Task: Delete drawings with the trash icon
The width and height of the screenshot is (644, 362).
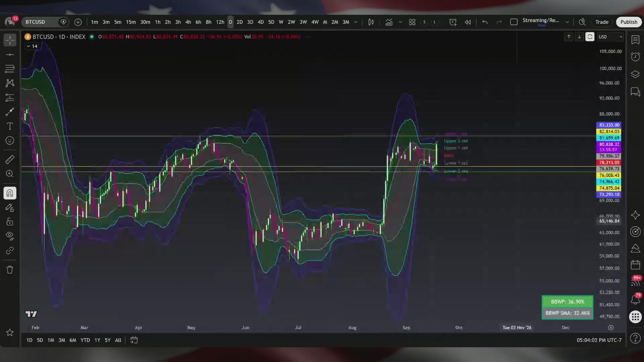Action: [x=10, y=270]
